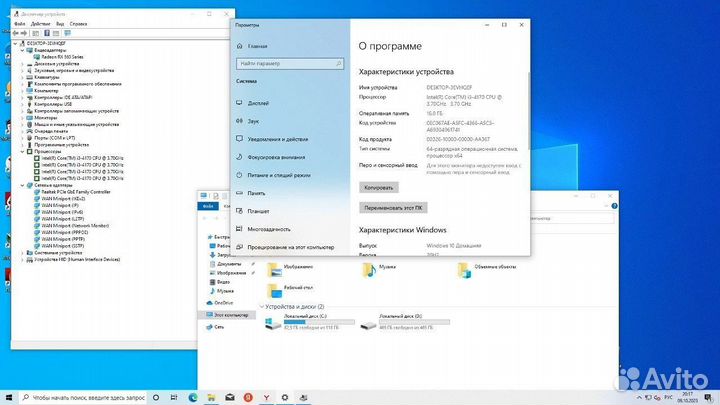Open the File menu in Device Manager
Viewport: 720px width, 405px height.
(20, 23)
